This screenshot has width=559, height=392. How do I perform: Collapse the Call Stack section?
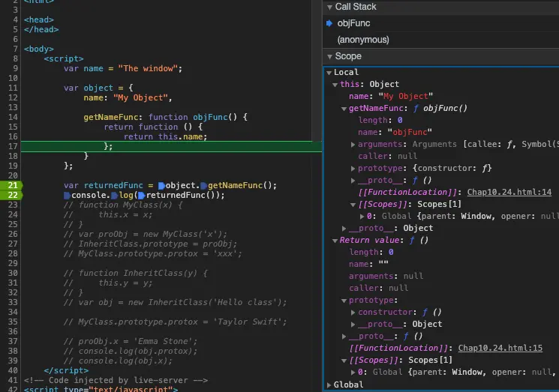(x=329, y=7)
